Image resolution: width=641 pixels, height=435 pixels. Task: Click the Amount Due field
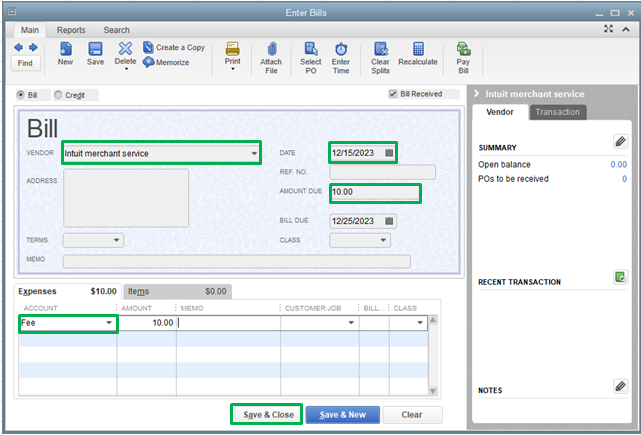pos(375,192)
